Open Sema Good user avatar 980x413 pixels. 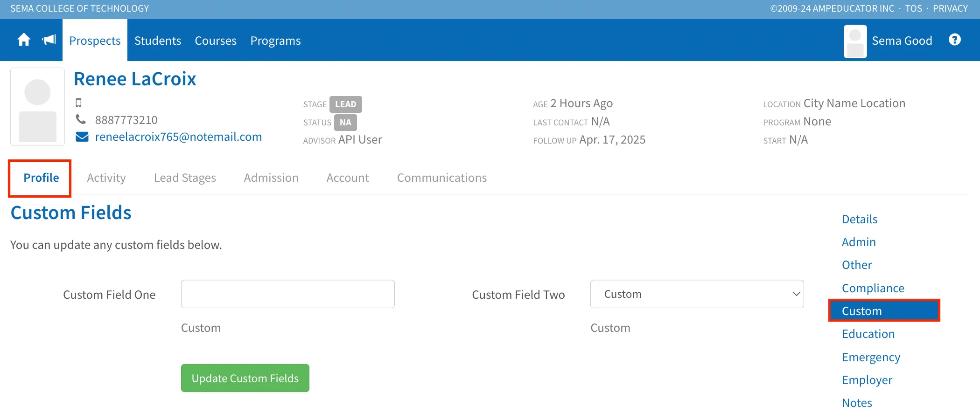[855, 41]
